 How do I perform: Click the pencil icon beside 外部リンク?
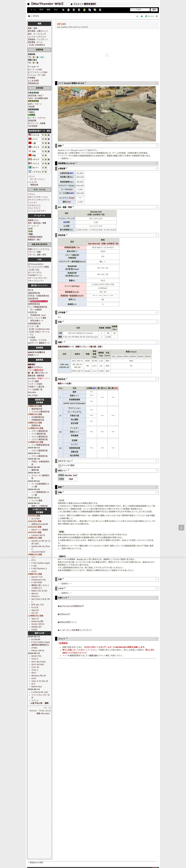69,597
